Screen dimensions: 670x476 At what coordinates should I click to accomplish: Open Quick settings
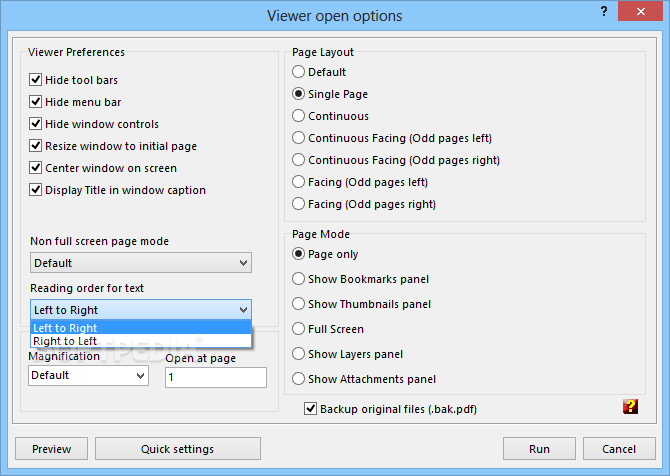[178, 449]
